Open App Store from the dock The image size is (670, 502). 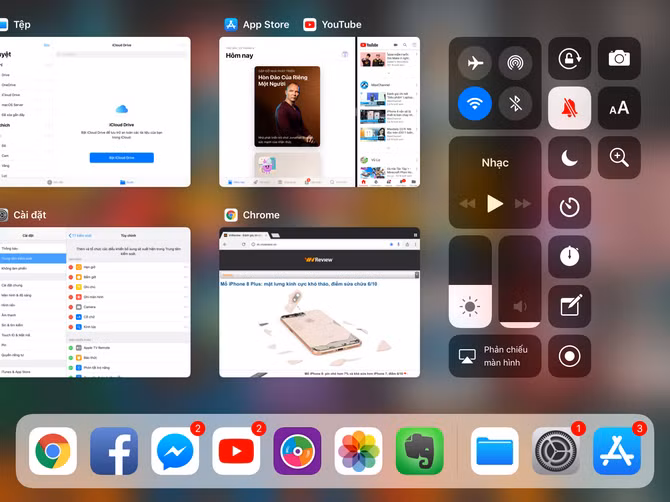click(617, 451)
